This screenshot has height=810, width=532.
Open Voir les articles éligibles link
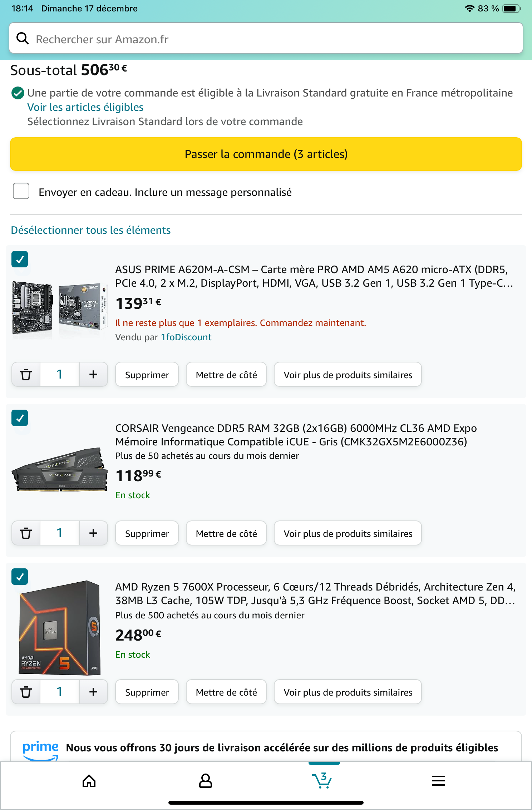coord(85,107)
